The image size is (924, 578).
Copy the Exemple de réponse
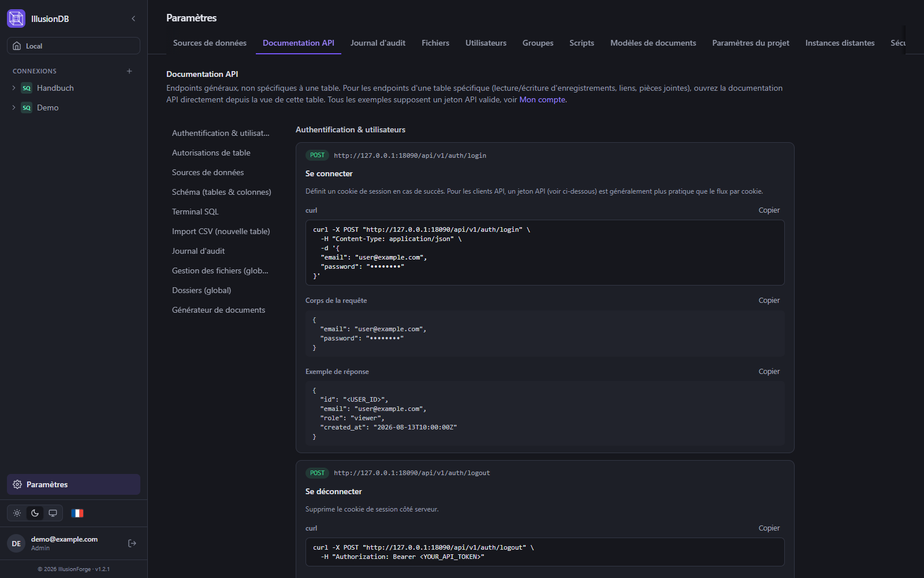[769, 372]
